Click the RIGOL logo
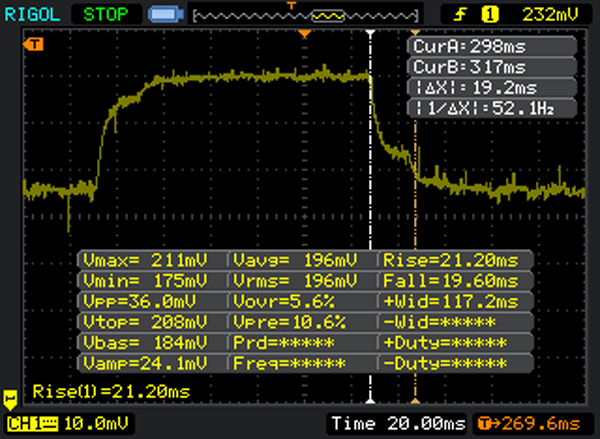600x439 pixels. (x=32, y=15)
